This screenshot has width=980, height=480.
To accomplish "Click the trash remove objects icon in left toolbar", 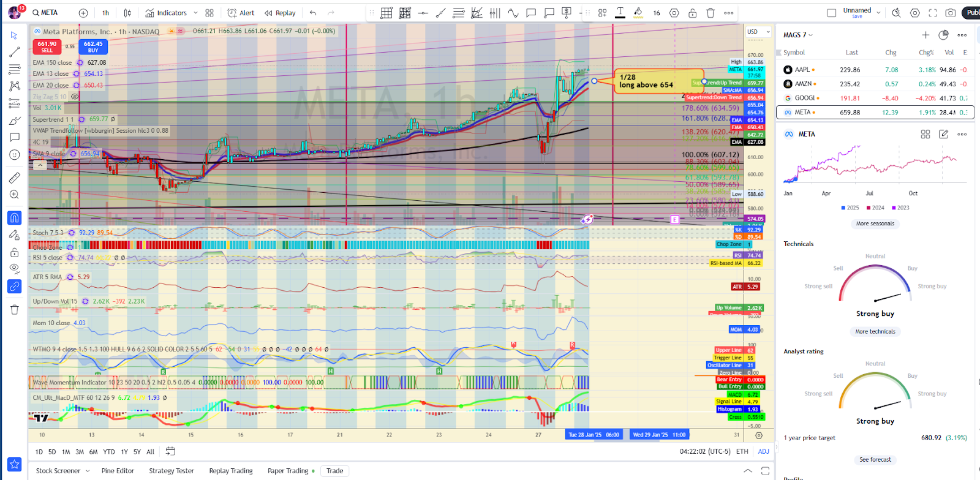I will click(x=15, y=309).
